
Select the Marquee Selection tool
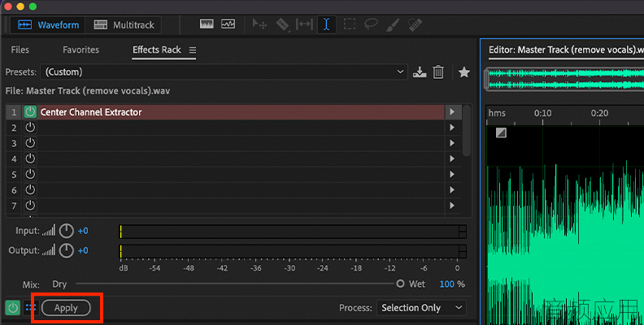(x=350, y=24)
